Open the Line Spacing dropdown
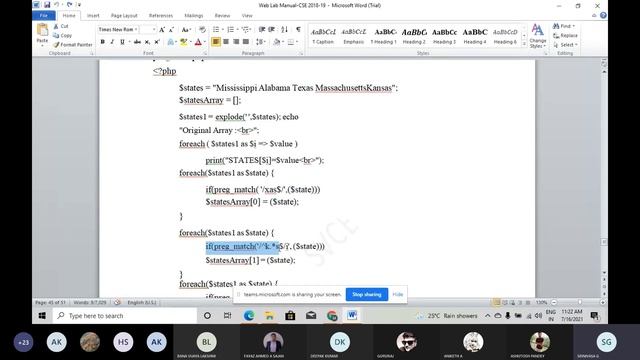This screenshot has height=360, width=640. click(x=260, y=42)
